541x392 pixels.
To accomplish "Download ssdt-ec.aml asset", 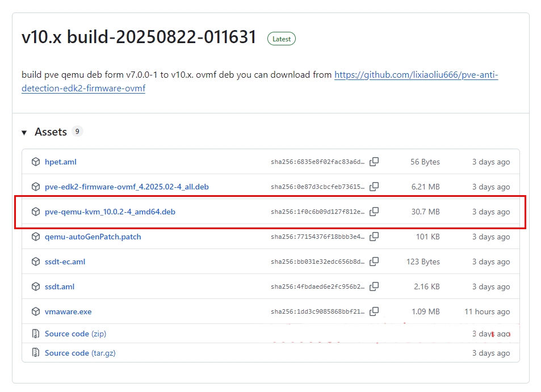I will (x=65, y=262).
